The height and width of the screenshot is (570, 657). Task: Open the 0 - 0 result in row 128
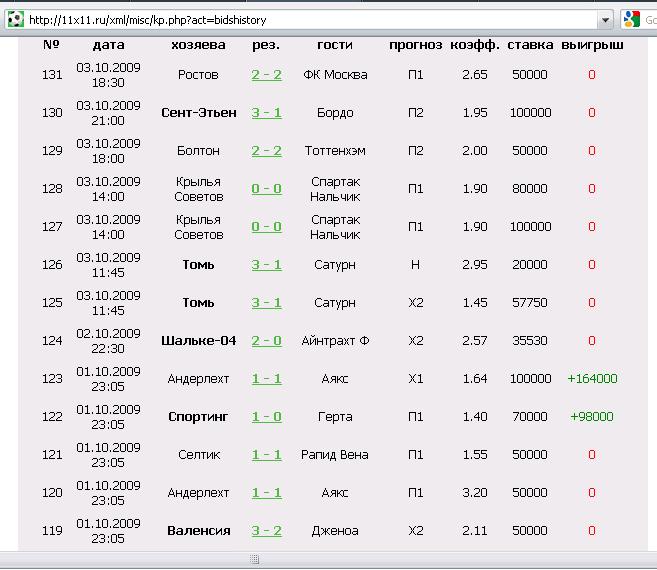[x=266, y=189]
